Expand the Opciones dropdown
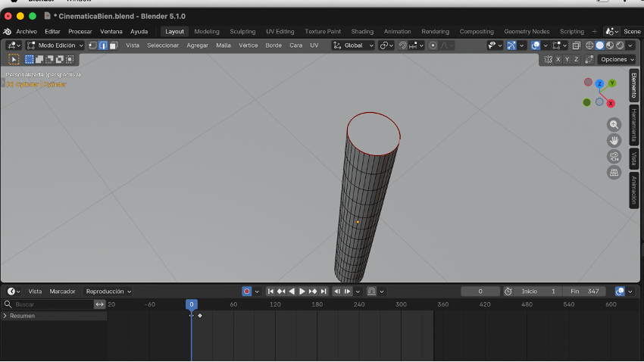Viewport: 644px width, 362px height. pyautogui.click(x=616, y=59)
